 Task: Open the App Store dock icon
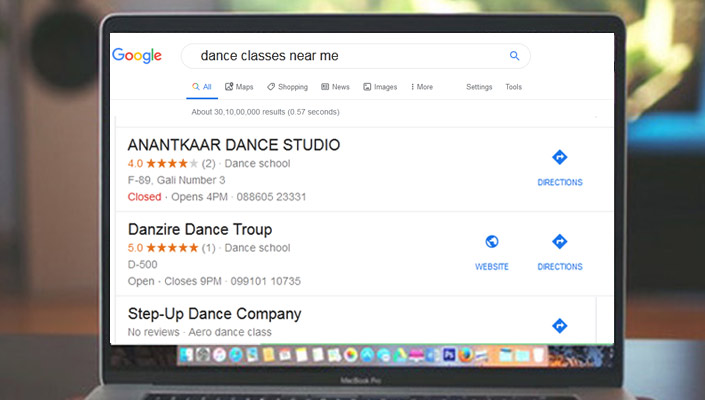click(x=367, y=355)
